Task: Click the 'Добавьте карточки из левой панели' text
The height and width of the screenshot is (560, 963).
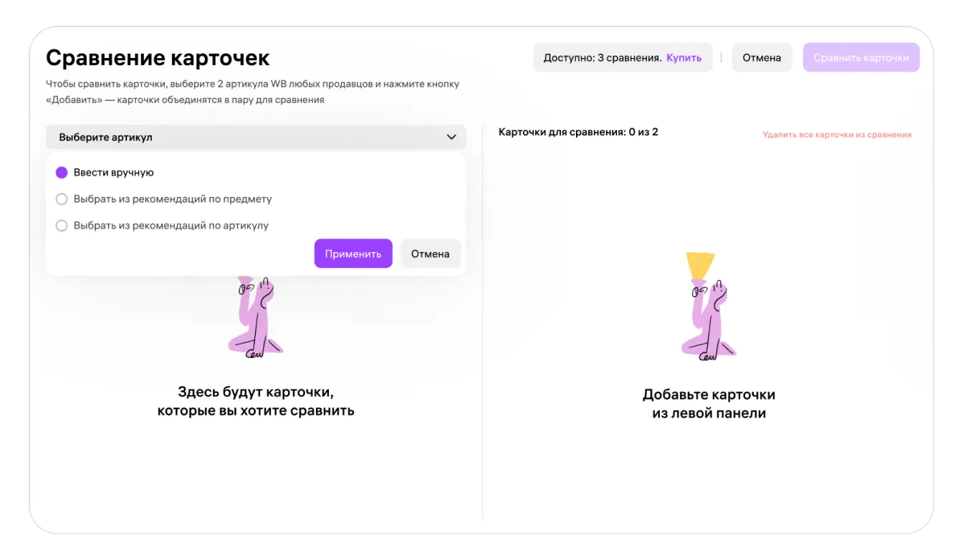Action: point(708,404)
